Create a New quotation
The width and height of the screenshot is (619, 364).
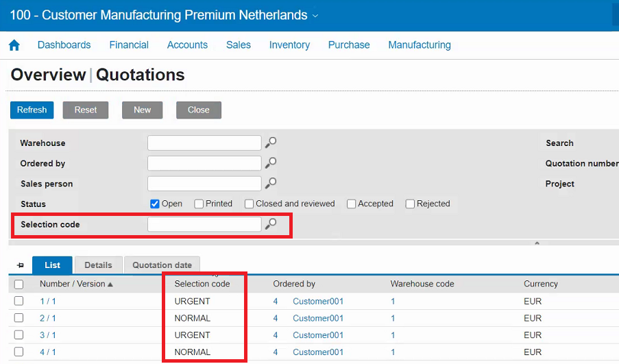(x=142, y=110)
